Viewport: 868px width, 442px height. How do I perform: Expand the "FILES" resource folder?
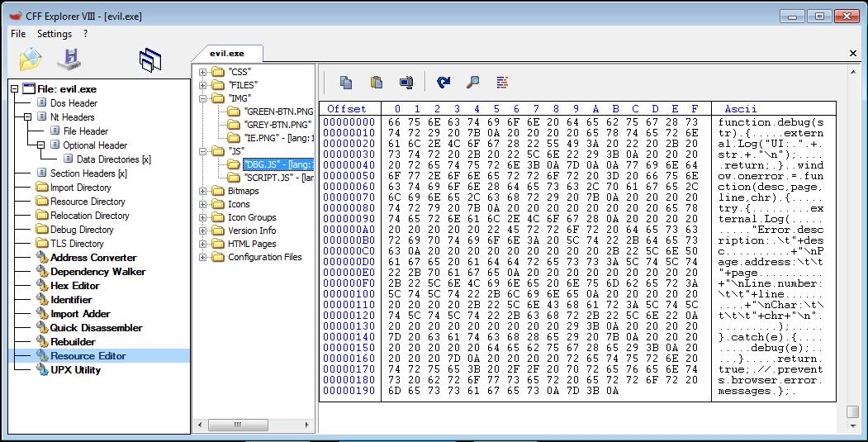click(202, 85)
